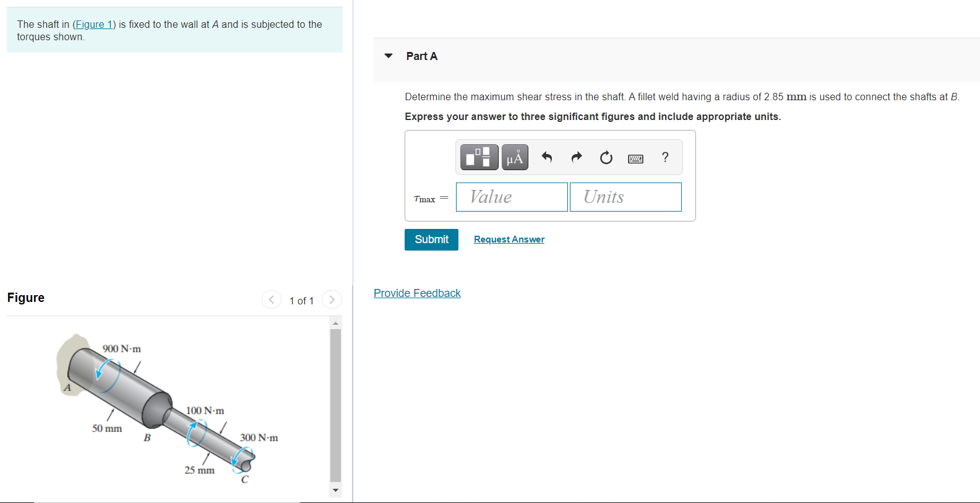Collapse the Part A section
Screen dimensions: 980x503
389,56
